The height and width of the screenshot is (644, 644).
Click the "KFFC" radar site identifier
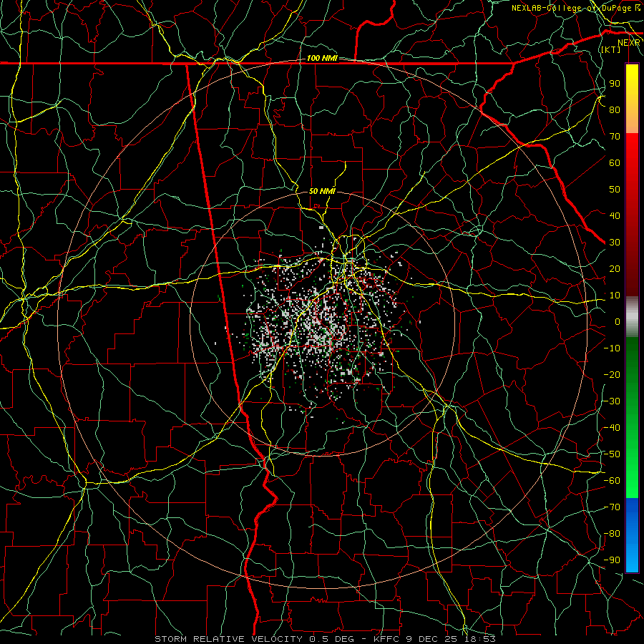point(385,639)
